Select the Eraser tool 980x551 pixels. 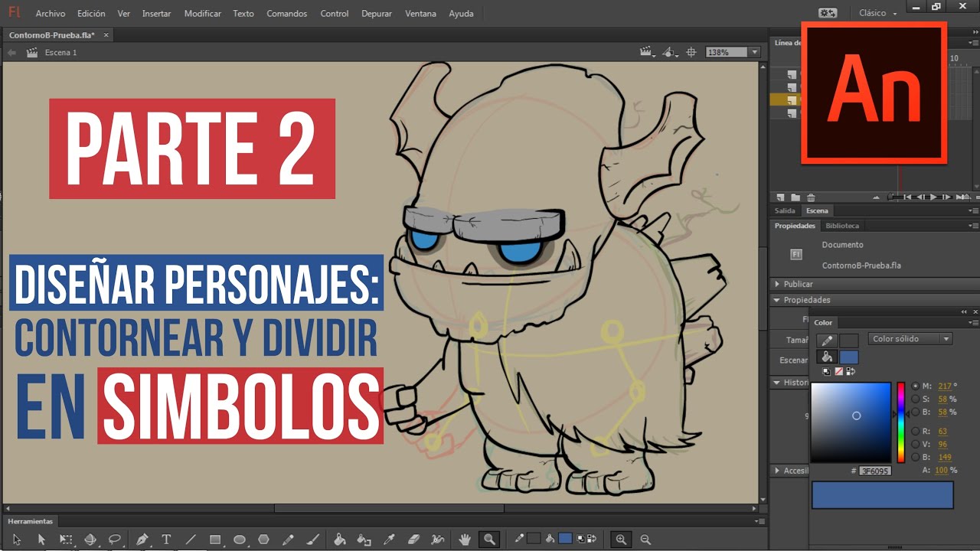click(x=413, y=540)
